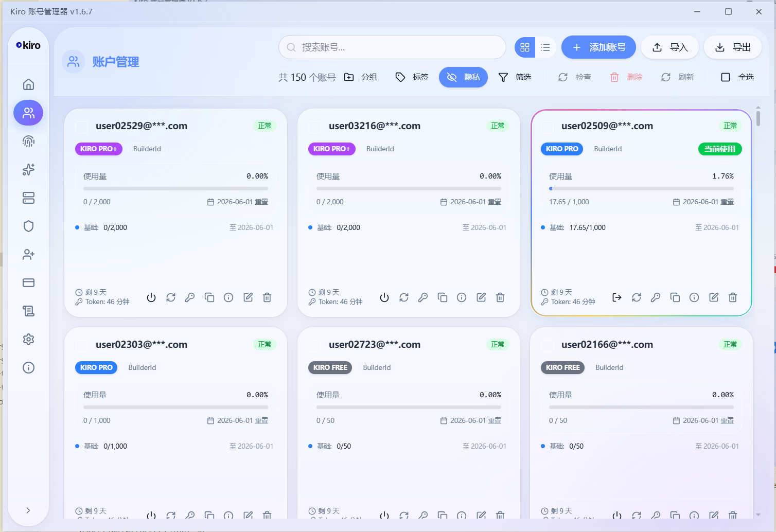Show info for user02529 account

[x=228, y=297]
